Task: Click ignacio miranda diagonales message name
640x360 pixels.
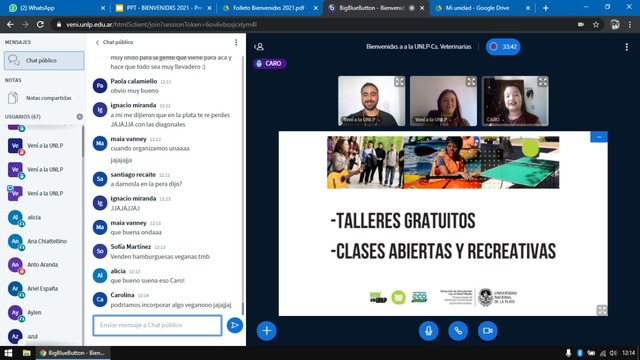Action: click(x=133, y=105)
